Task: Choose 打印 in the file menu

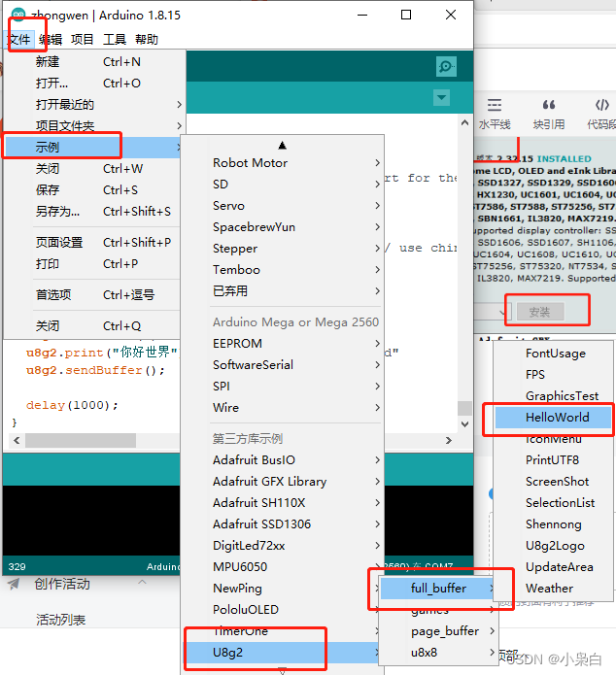Action: pos(91,263)
